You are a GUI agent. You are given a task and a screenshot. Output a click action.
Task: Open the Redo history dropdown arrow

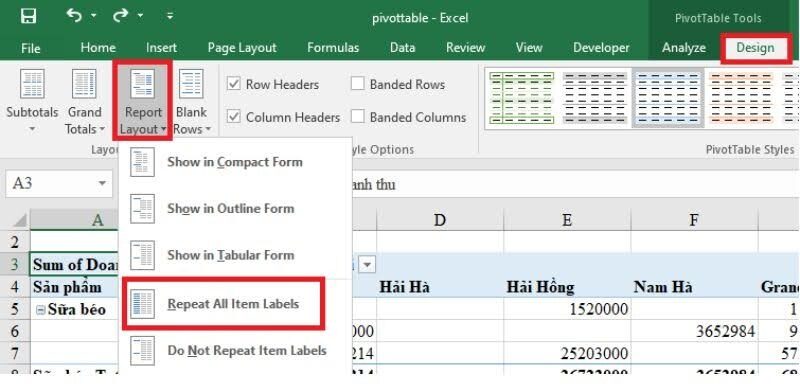click(x=140, y=17)
